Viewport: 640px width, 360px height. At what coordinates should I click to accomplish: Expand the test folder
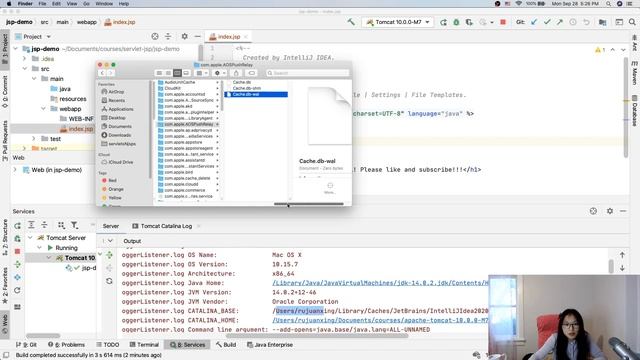click(x=34, y=139)
